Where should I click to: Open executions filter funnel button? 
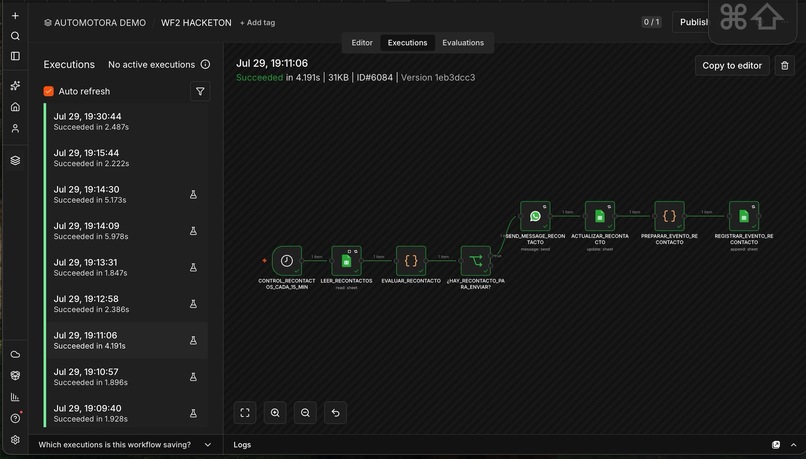coord(200,91)
